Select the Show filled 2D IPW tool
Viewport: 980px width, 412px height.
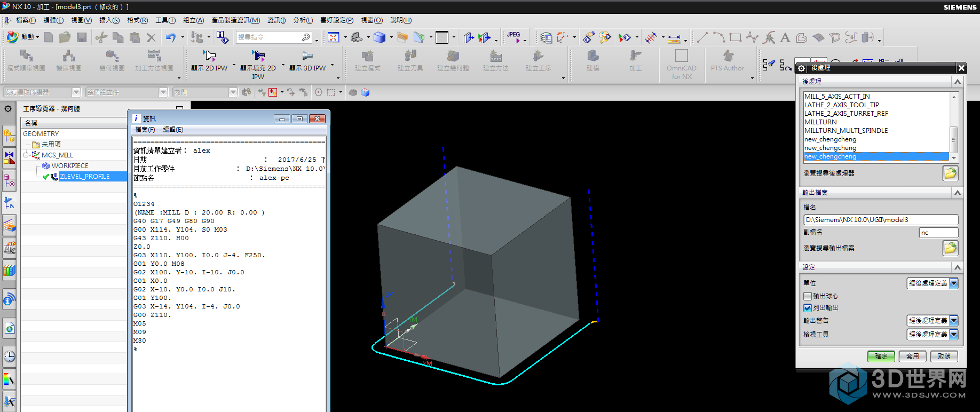[258, 65]
